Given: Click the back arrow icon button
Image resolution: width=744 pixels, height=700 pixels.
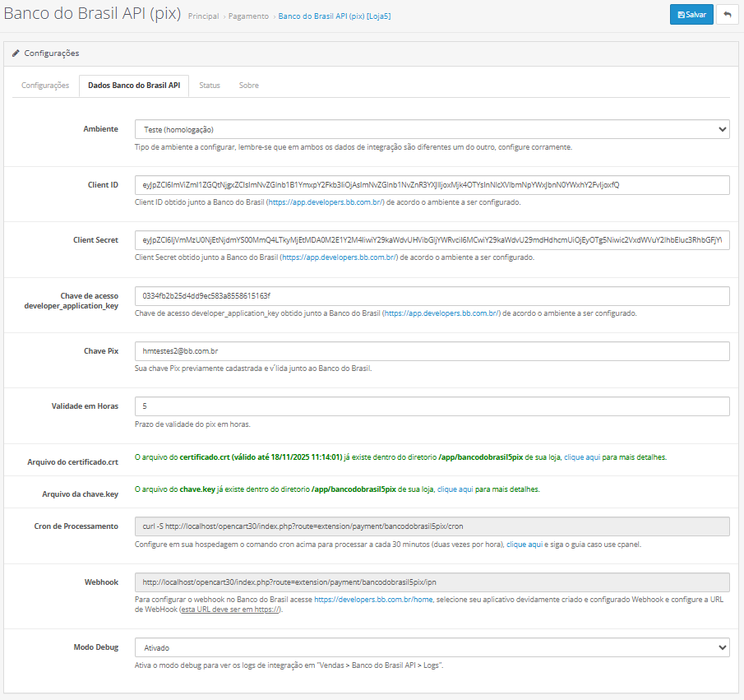Looking at the screenshot, I should pyautogui.click(x=728, y=15).
